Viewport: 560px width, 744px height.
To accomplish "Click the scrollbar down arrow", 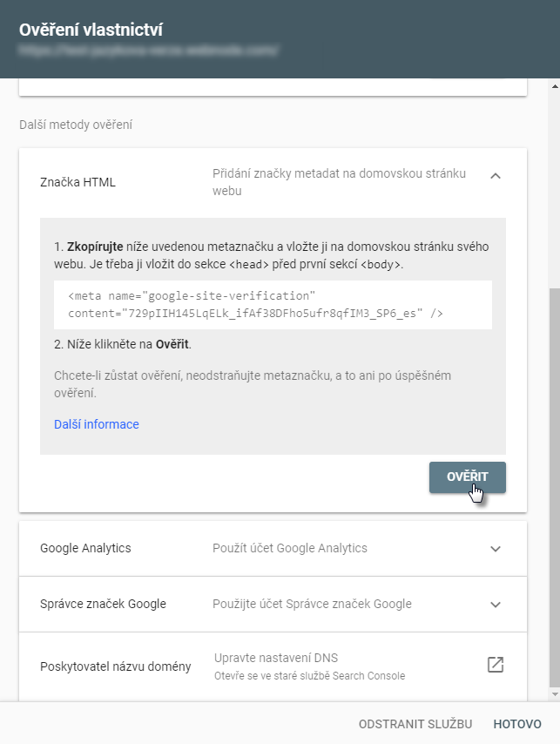I will (553, 694).
